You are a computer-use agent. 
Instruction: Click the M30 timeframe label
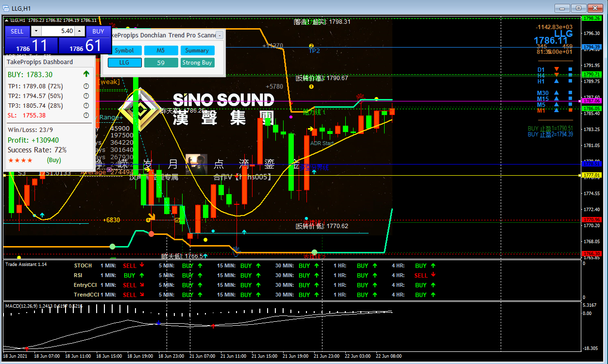coord(542,93)
